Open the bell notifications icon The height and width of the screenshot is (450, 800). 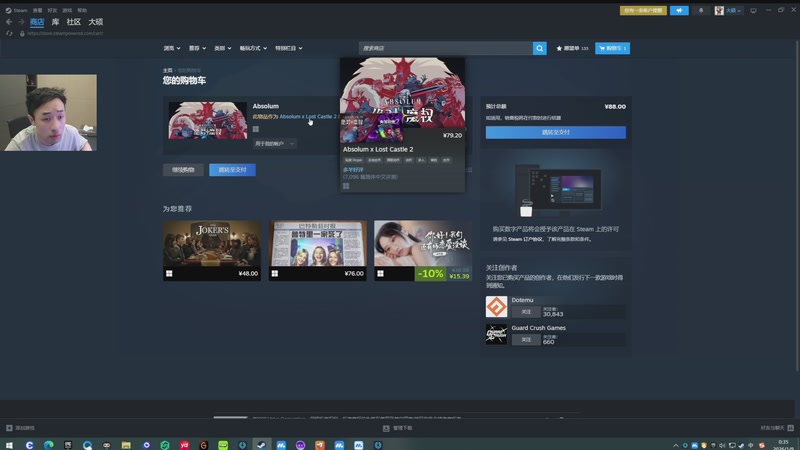point(701,10)
